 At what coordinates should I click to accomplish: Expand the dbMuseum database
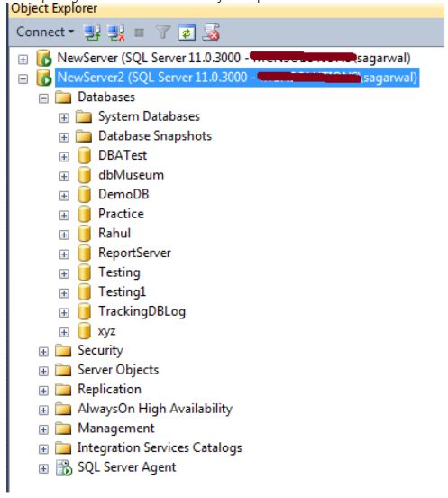pos(64,176)
